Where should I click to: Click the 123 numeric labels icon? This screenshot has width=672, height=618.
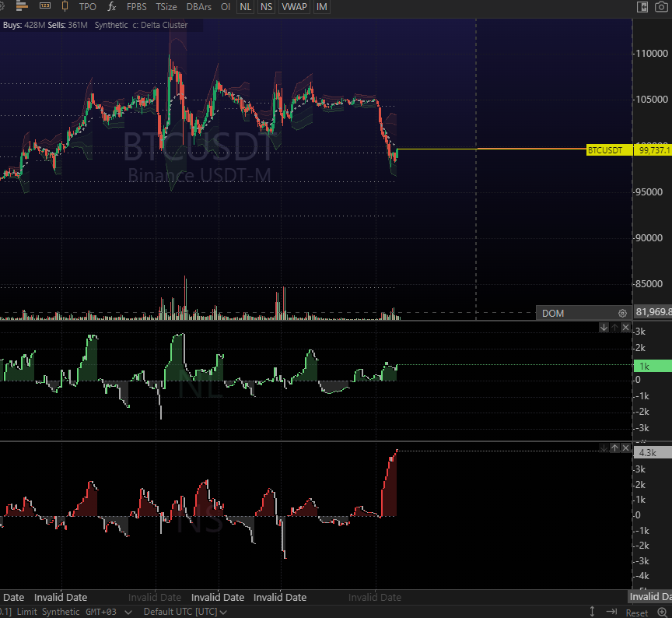pyautogui.click(x=45, y=6)
